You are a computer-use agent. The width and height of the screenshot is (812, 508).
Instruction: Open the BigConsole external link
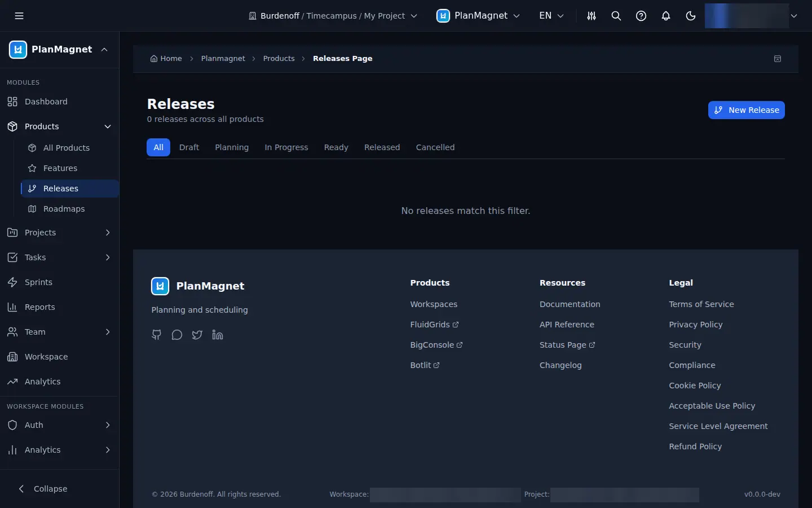point(436,345)
